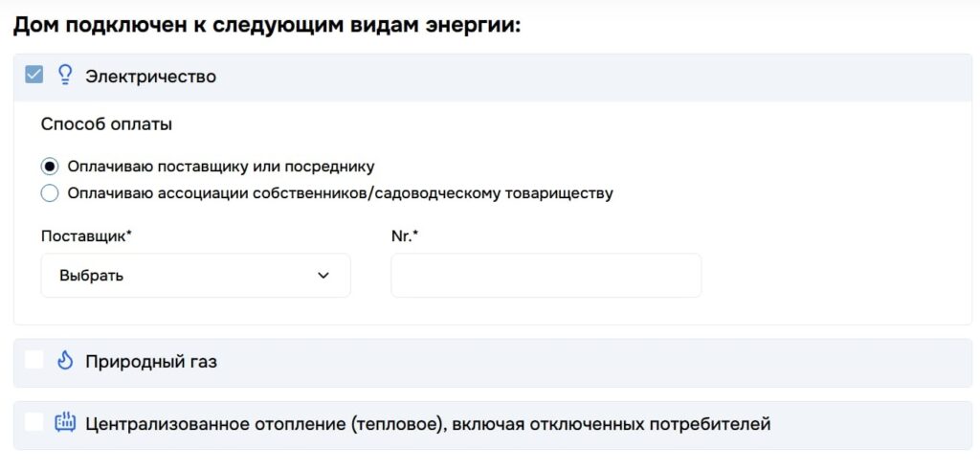Enable the Природный газ checkbox
Viewport: 980px width, 470px height.
(34, 360)
